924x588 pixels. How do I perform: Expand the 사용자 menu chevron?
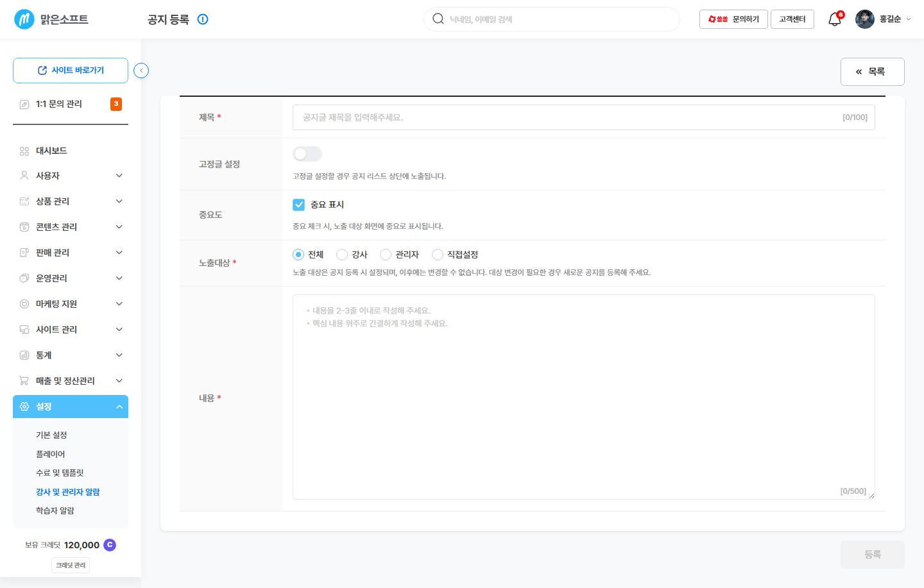click(119, 176)
